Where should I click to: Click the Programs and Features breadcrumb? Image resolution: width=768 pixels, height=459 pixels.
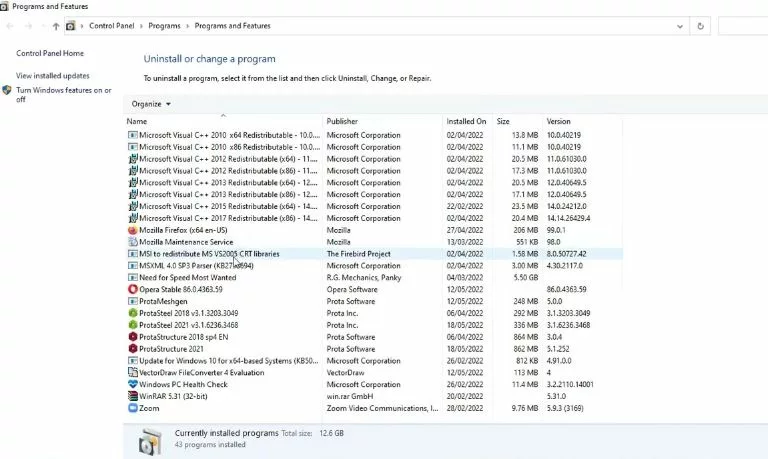(x=232, y=26)
